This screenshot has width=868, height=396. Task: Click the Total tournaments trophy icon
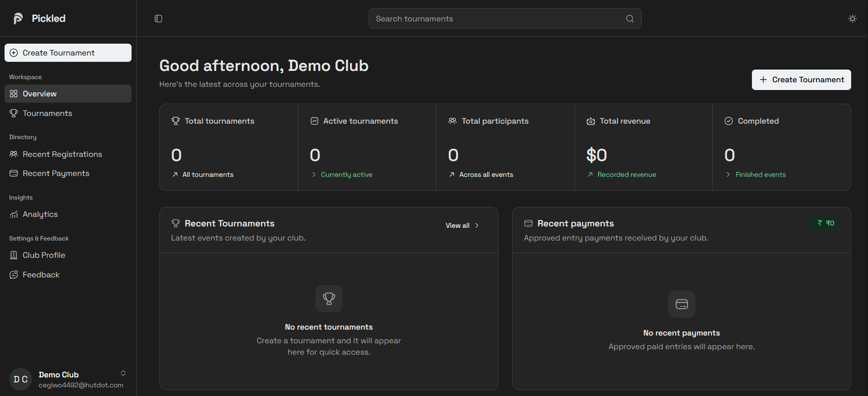(176, 121)
